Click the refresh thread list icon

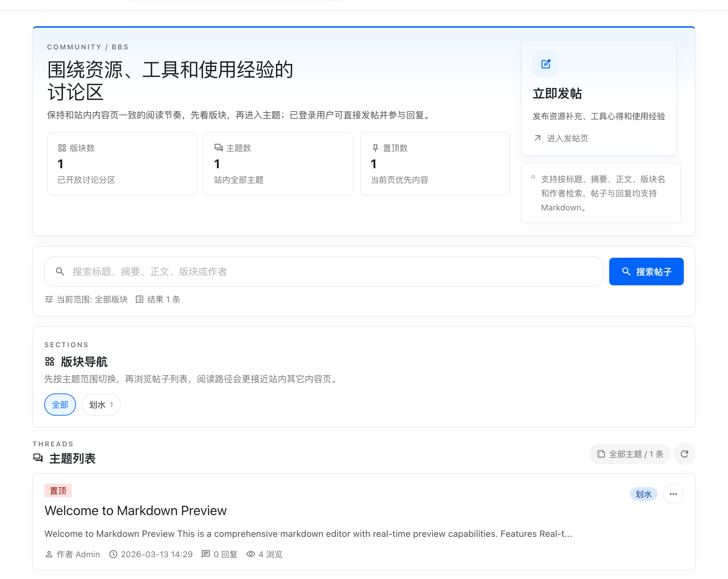point(684,454)
